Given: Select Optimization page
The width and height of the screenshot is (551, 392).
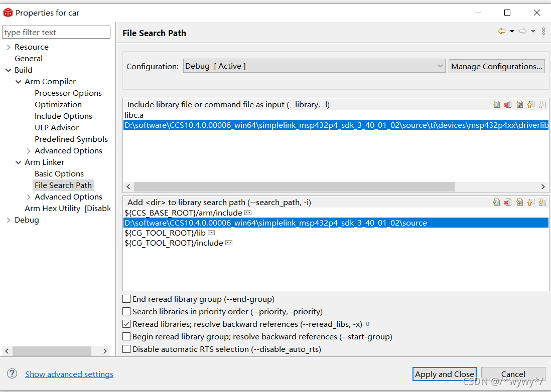Looking at the screenshot, I should click(x=58, y=105).
